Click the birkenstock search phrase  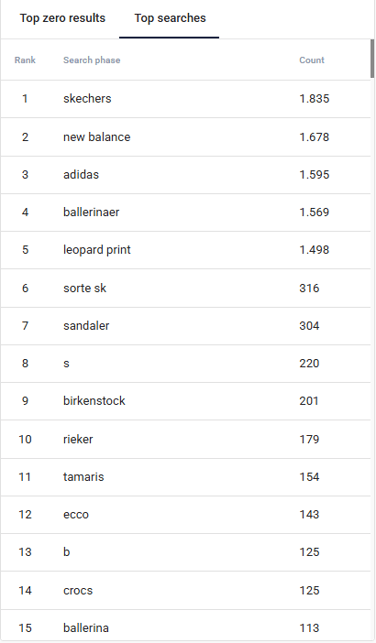(x=94, y=401)
